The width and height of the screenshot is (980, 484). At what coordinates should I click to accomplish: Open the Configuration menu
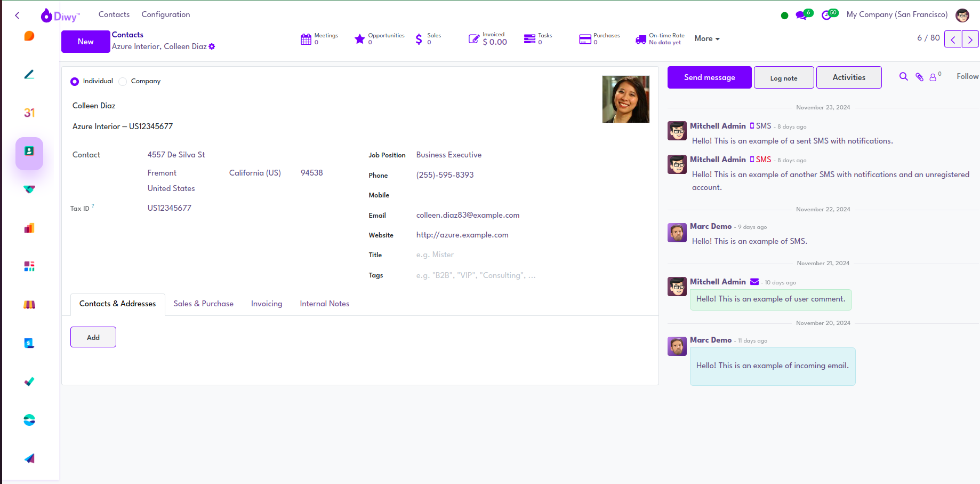point(166,14)
